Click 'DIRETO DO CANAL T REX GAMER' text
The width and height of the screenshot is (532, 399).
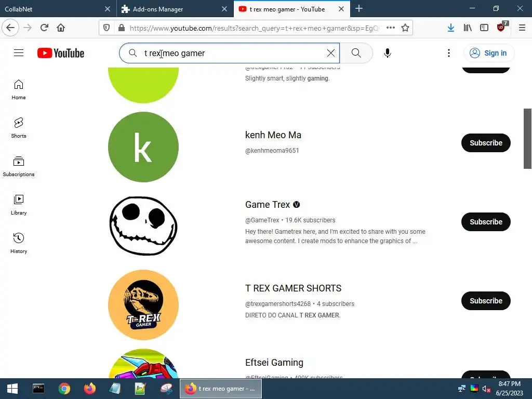pos(292,315)
